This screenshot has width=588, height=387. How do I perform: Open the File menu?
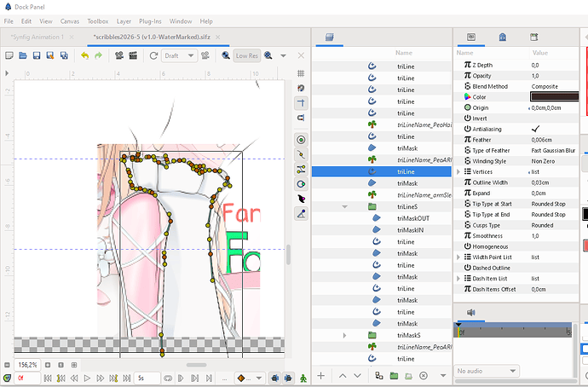click(9, 21)
